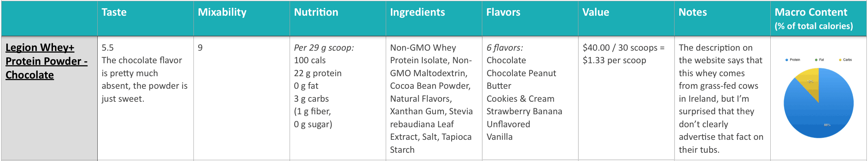Click the blue Protein legend dot
This screenshot has width=868, height=161.
[787, 60]
